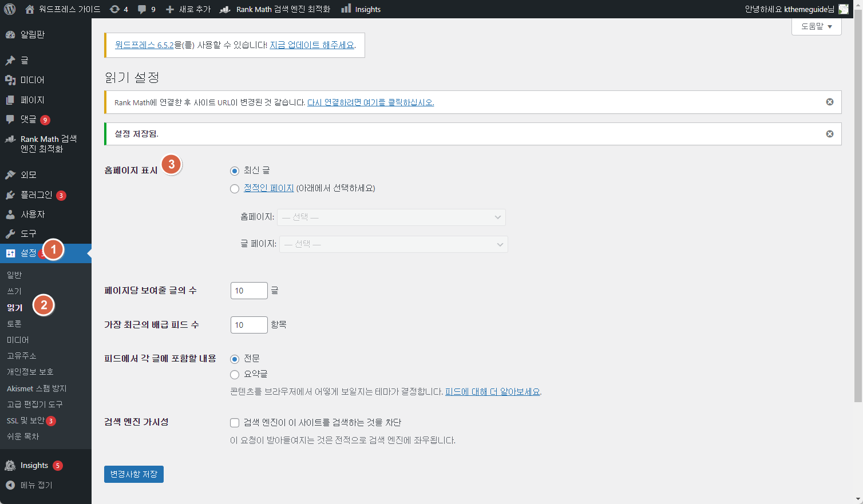The image size is (863, 504).
Task: Click the Rank Math reconnect link
Action: click(370, 102)
